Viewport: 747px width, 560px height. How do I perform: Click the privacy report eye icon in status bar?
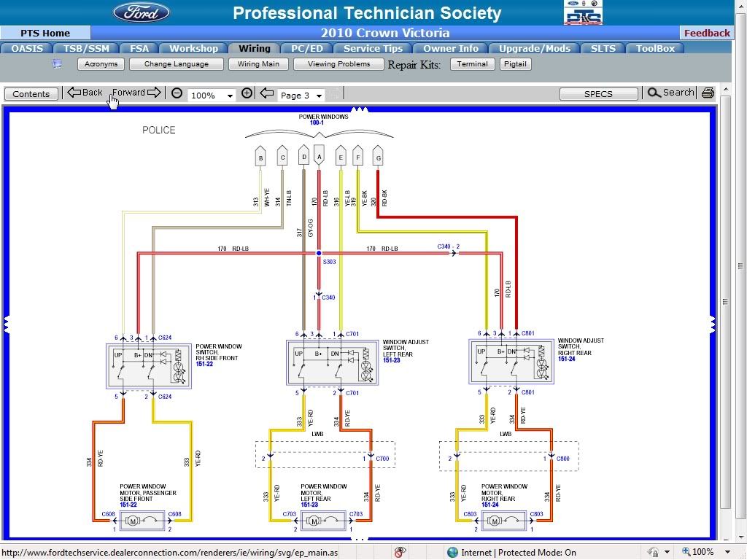coord(400,553)
